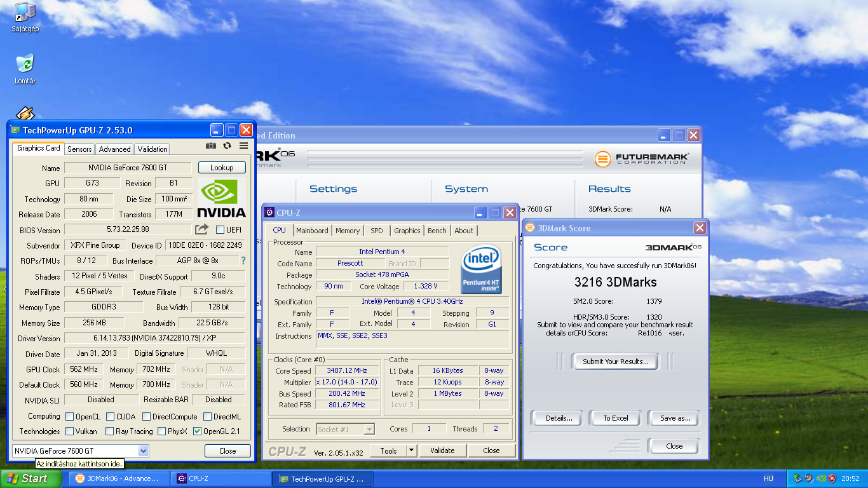Click the CPU-Z title bar chip icon

coord(269,213)
